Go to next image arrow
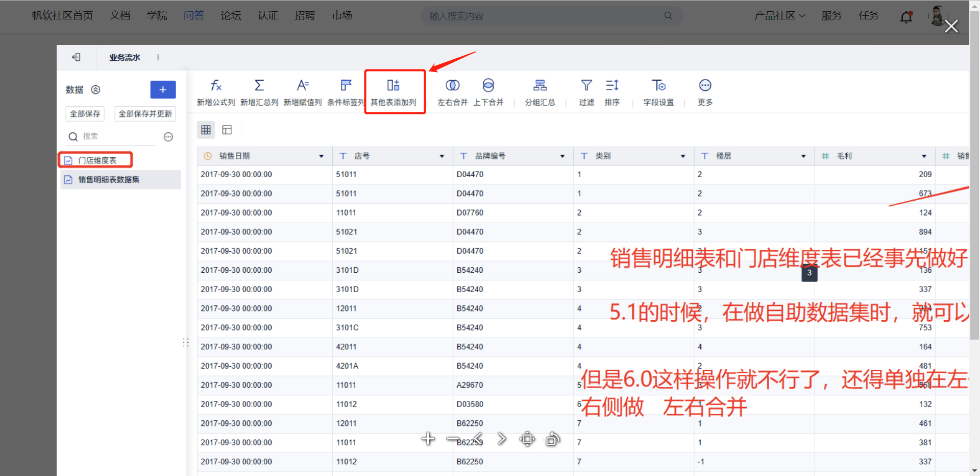The image size is (980, 476). [502, 439]
